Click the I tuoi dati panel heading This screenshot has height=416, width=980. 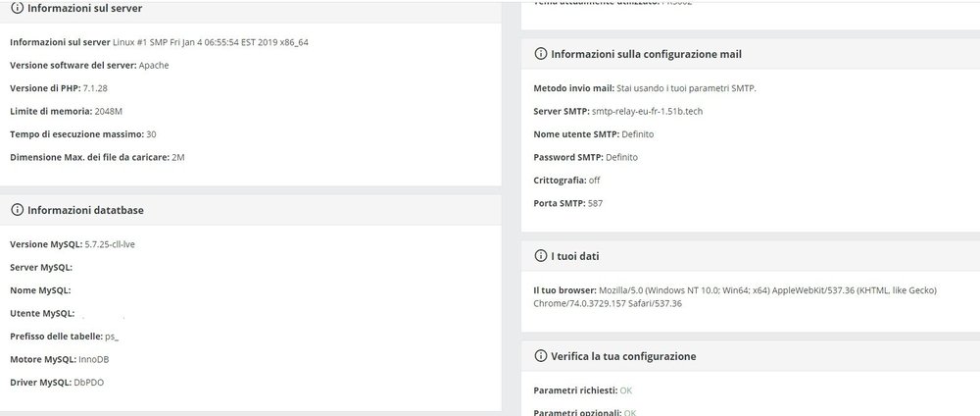pyautogui.click(x=575, y=256)
